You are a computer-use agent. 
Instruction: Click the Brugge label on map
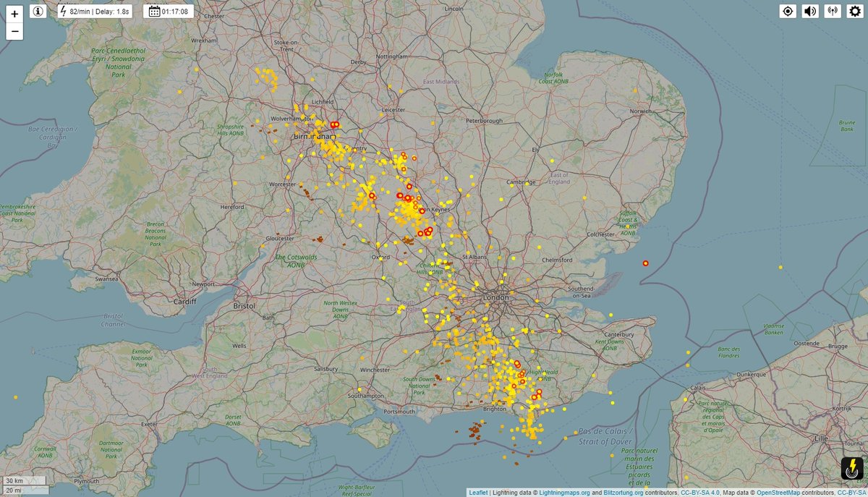point(838,347)
